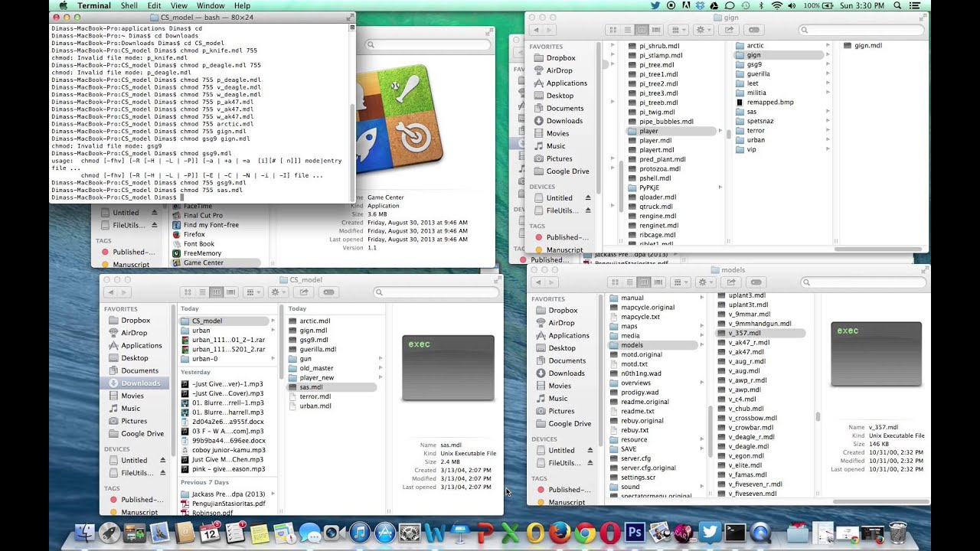Image resolution: width=980 pixels, height=551 pixels.
Task: Open Action gear menu in gign window
Action: coord(703,30)
